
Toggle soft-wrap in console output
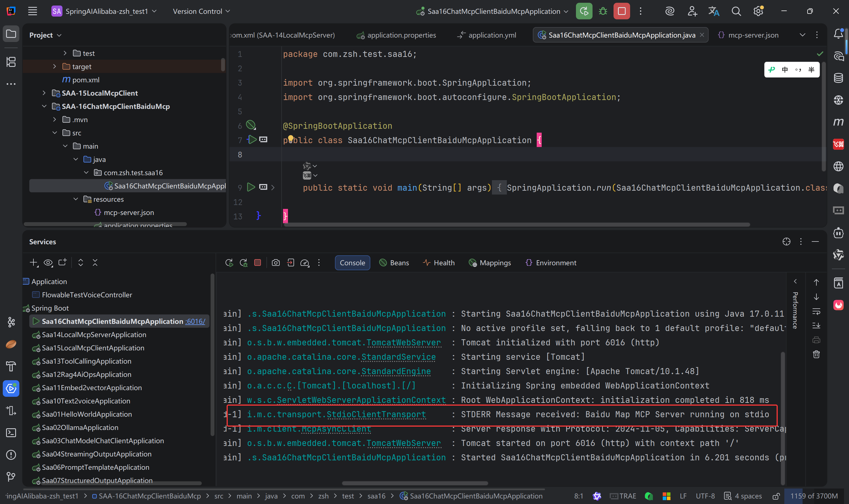pos(816,311)
